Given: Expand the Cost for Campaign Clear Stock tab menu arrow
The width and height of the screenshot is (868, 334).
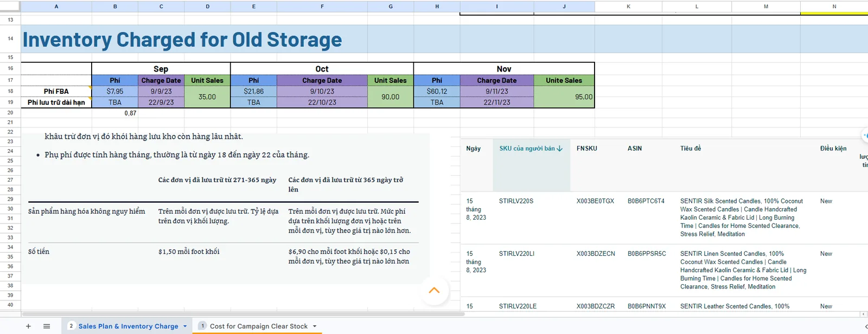Looking at the screenshot, I should pyautogui.click(x=315, y=326).
